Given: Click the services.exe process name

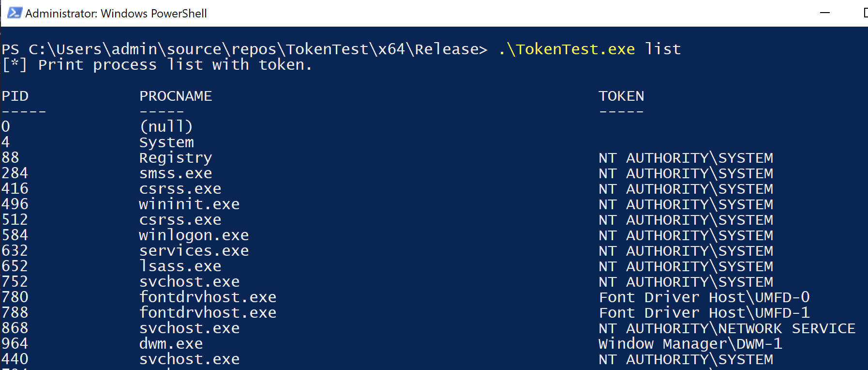Looking at the screenshot, I should tap(194, 250).
